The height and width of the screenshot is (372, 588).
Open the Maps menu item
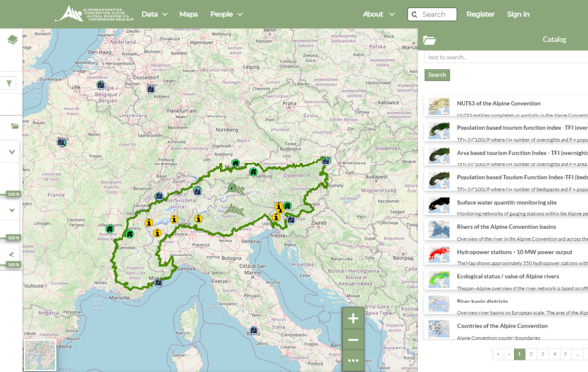click(188, 14)
